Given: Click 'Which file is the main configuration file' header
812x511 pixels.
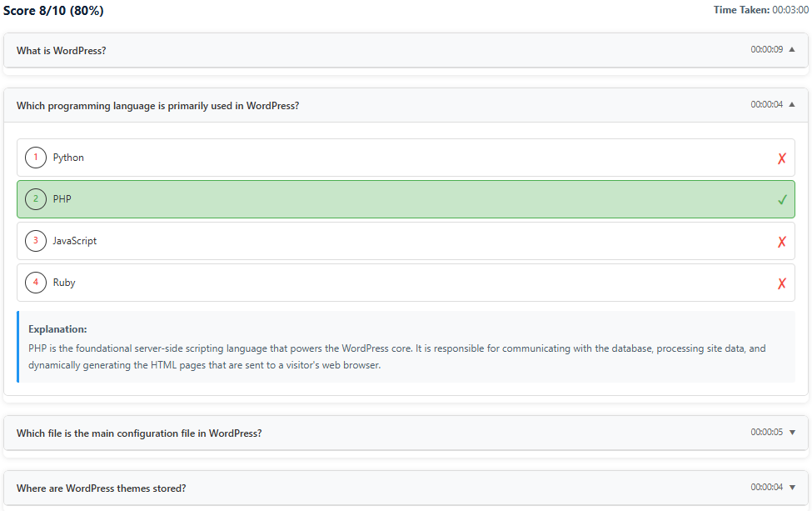Looking at the screenshot, I should pos(139,433).
